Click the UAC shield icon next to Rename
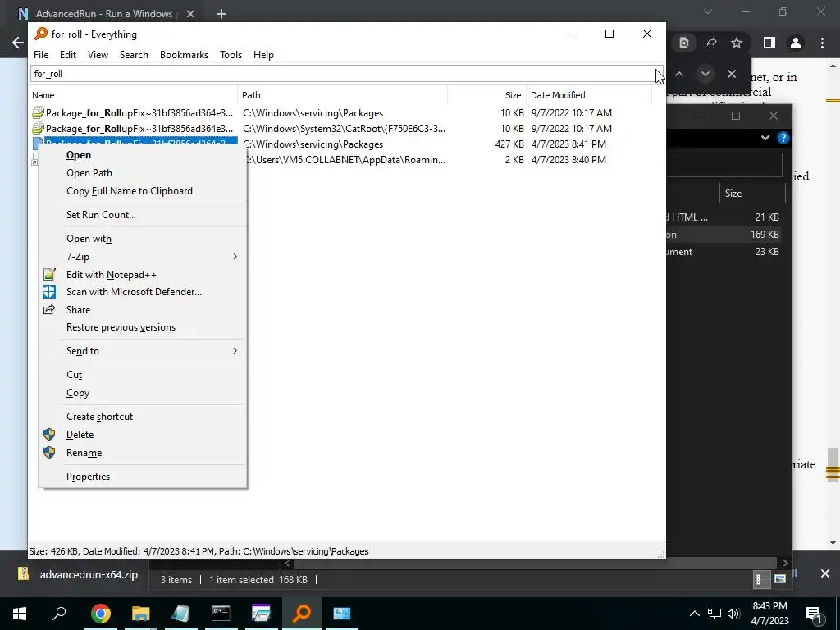 (49, 453)
